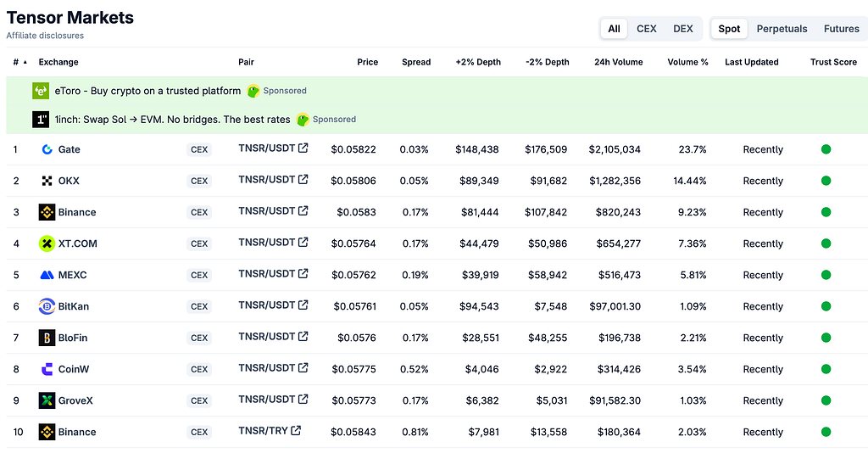Image resolution: width=868 pixels, height=453 pixels.
Task: Switch to the CEX filter
Action: pyautogui.click(x=647, y=29)
